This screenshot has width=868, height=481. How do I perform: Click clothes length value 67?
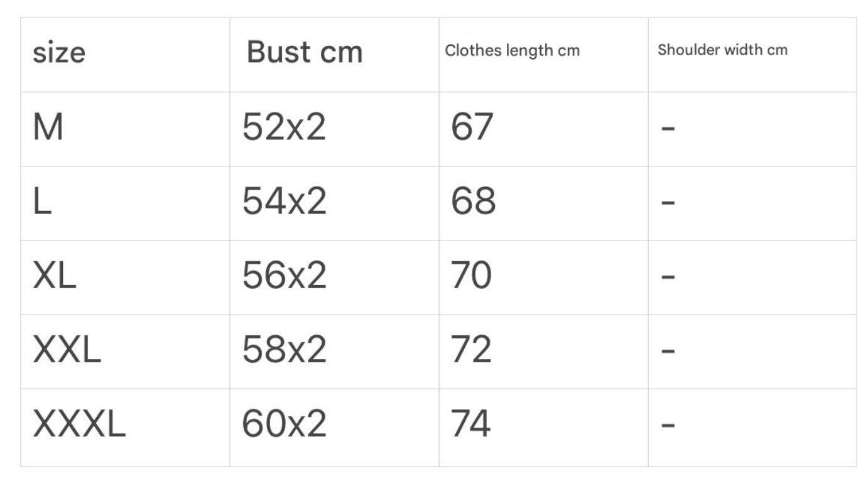(472, 128)
